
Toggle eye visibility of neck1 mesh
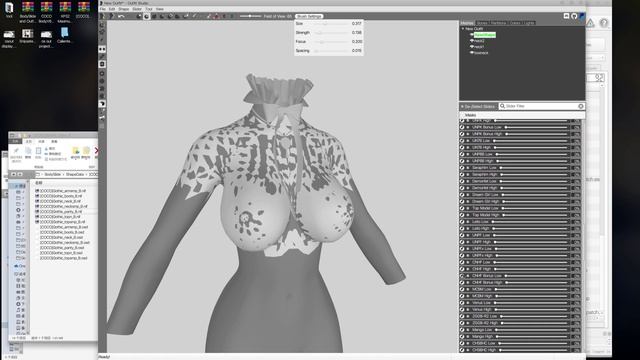pyautogui.click(x=471, y=47)
